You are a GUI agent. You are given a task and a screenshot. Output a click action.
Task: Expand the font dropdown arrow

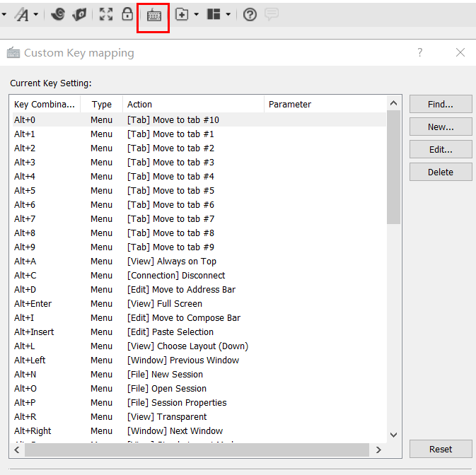click(36, 15)
